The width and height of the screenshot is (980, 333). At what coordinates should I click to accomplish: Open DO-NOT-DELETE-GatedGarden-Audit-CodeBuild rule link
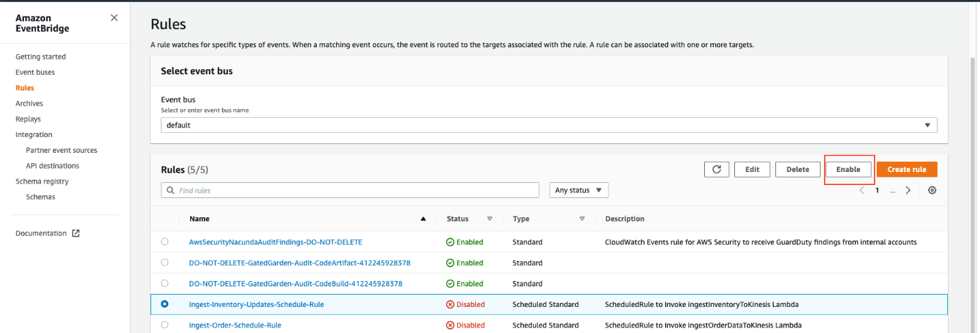pos(296,284)
